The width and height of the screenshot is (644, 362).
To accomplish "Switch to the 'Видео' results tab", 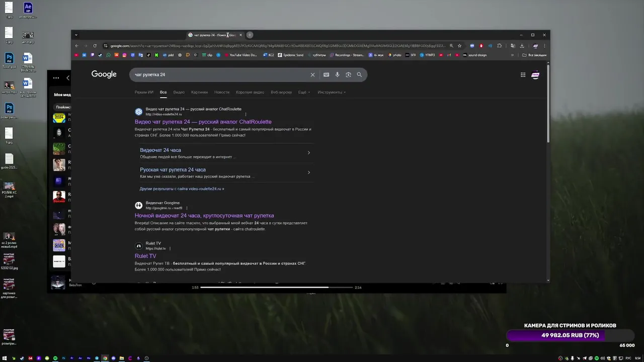I will pos(179,92).
